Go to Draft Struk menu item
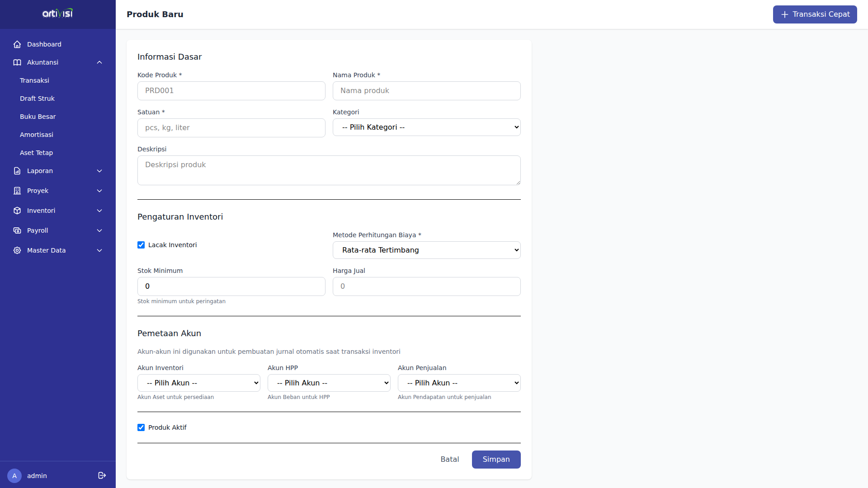This screenshot has width=868, height=488. [x=37, y=99]
